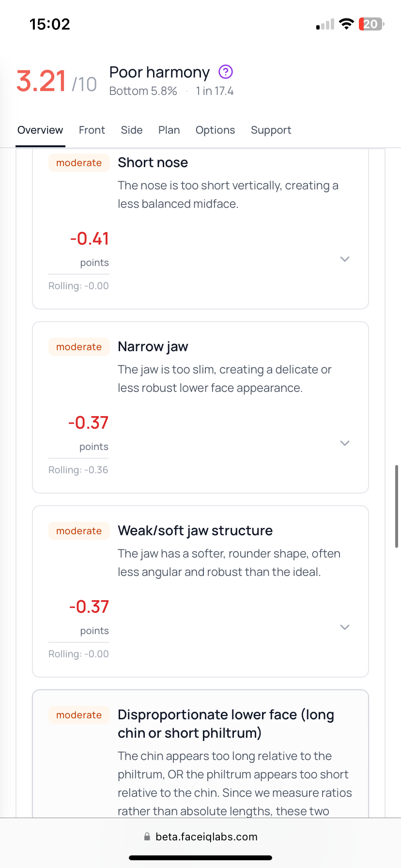Viewport: 401px width, 868px height.
Task: Select the Support tab
Action: 271,130
